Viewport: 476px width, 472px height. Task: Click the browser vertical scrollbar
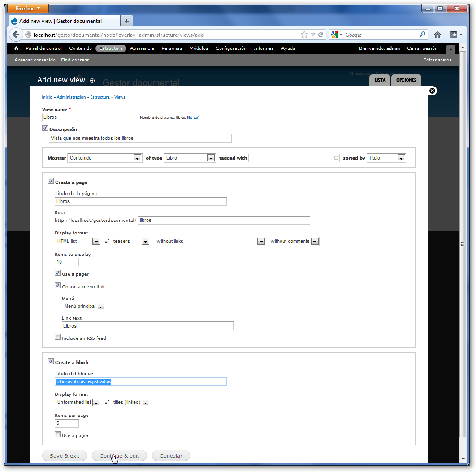[x=462, y=244]
